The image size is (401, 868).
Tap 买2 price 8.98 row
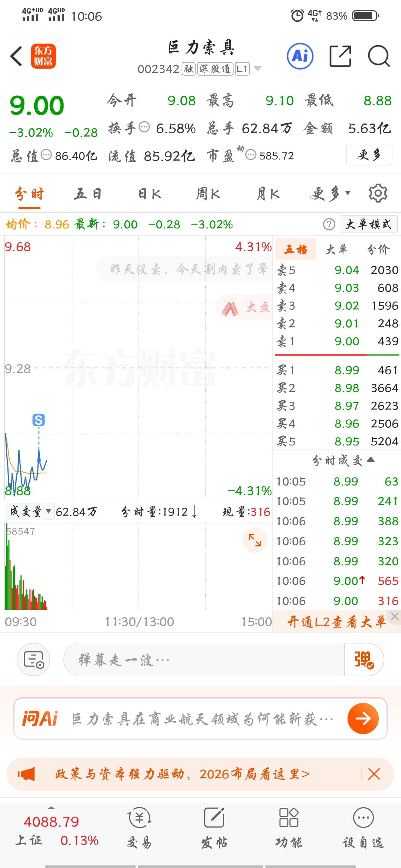pos(337,388)
